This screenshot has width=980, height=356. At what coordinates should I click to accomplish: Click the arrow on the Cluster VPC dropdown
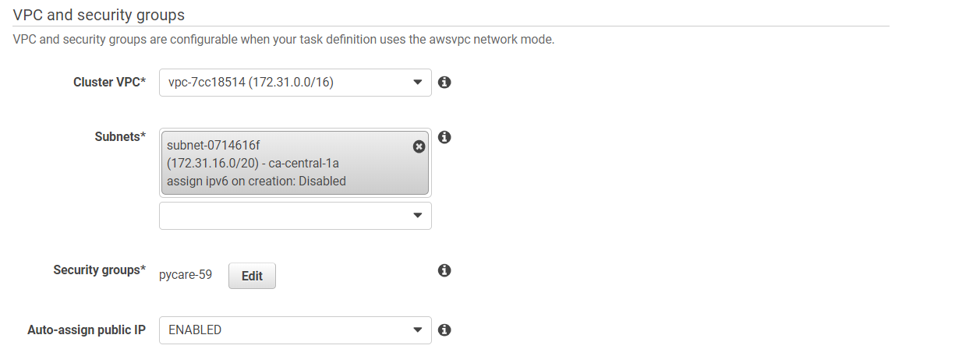point(418,82)
